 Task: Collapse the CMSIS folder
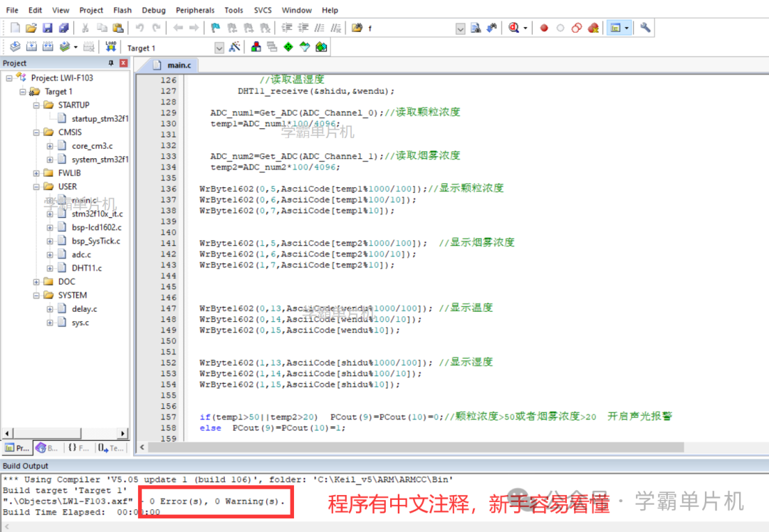coord(36,132)
